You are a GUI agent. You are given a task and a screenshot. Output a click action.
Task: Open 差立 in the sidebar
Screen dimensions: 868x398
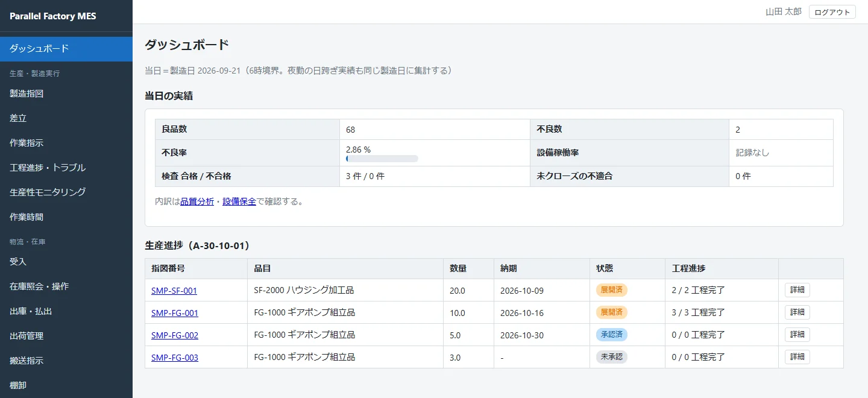coord(66,118)
